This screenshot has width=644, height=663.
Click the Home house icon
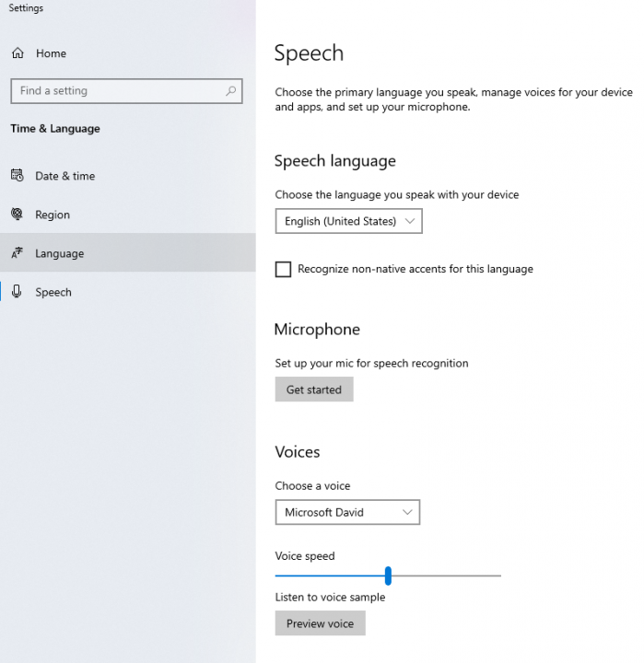coord(18,53)
